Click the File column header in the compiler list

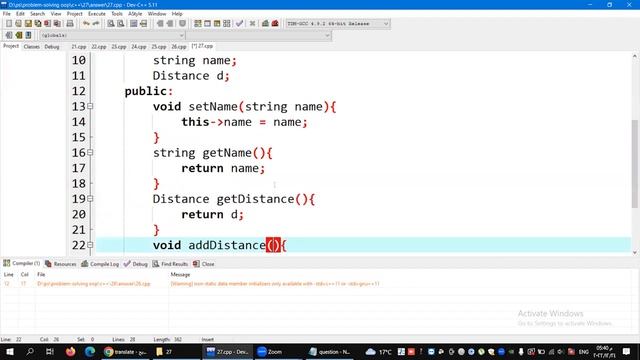coord(41,274)
